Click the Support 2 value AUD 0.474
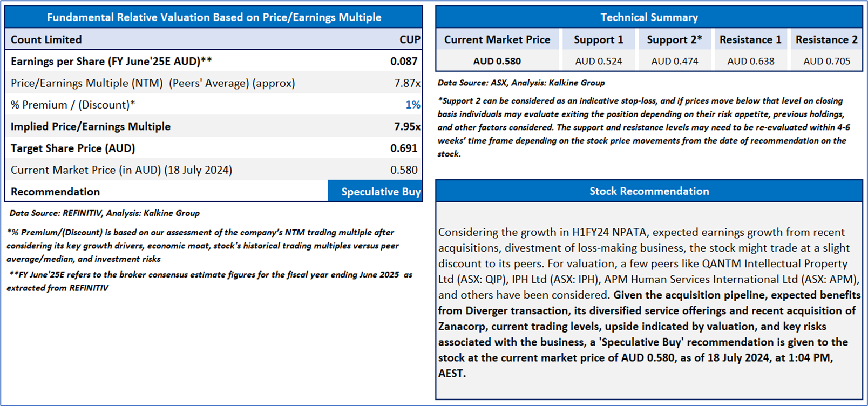Screen dimensions: 868x406 pos(674,61)
